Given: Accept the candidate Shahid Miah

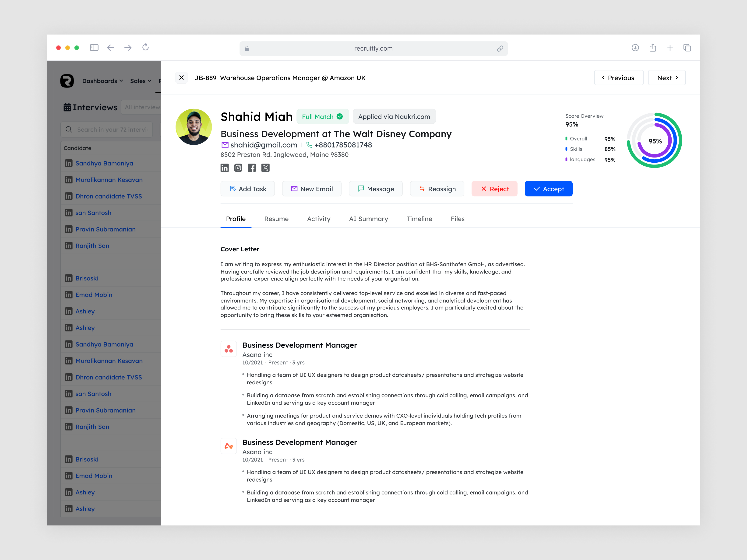Looking at the screenshot, I should click(x=548, y=189).
